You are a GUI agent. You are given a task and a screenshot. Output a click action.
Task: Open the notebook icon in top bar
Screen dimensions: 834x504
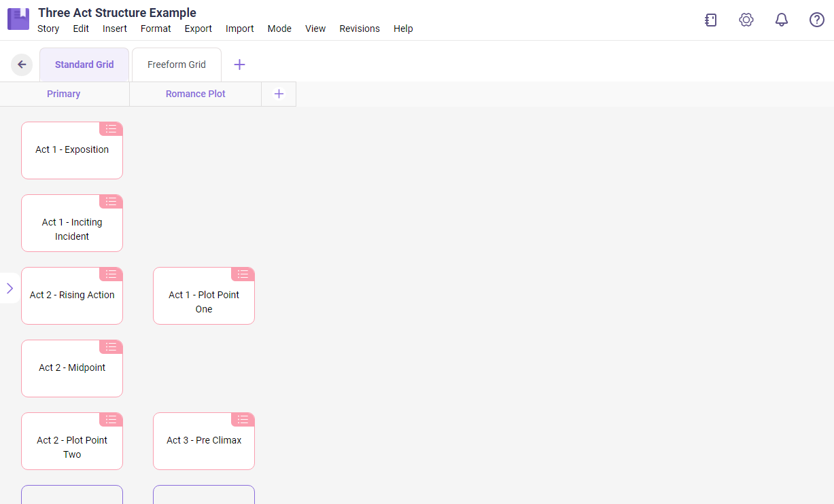pyautogui.click(x=711, y=20)
